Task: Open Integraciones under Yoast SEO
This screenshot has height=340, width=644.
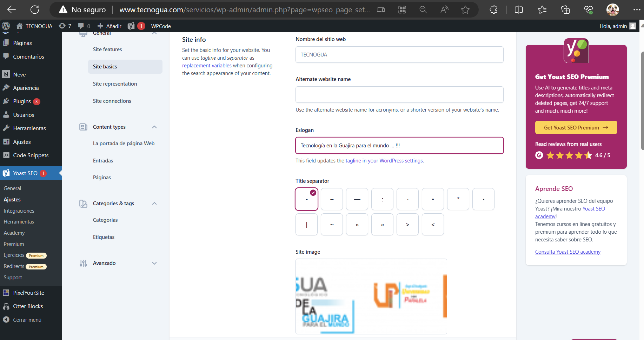Action: [19, 211]
